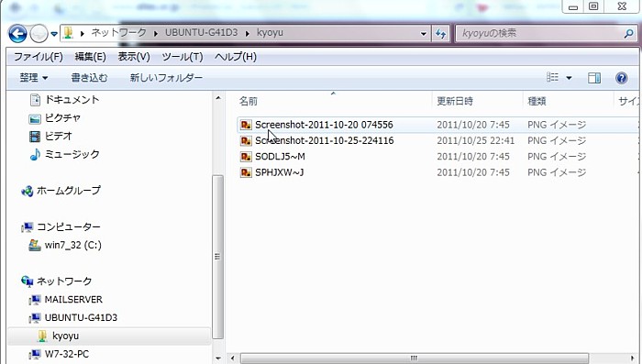Open the view options dropdown arrow
Image resolution: width=642 pixels, height=364 pixels.
coord(570,78)
